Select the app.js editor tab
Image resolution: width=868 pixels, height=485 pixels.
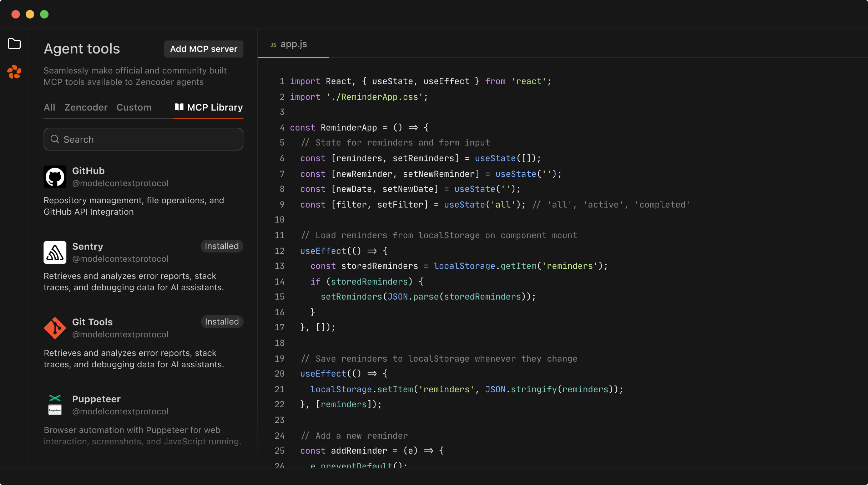293,44
